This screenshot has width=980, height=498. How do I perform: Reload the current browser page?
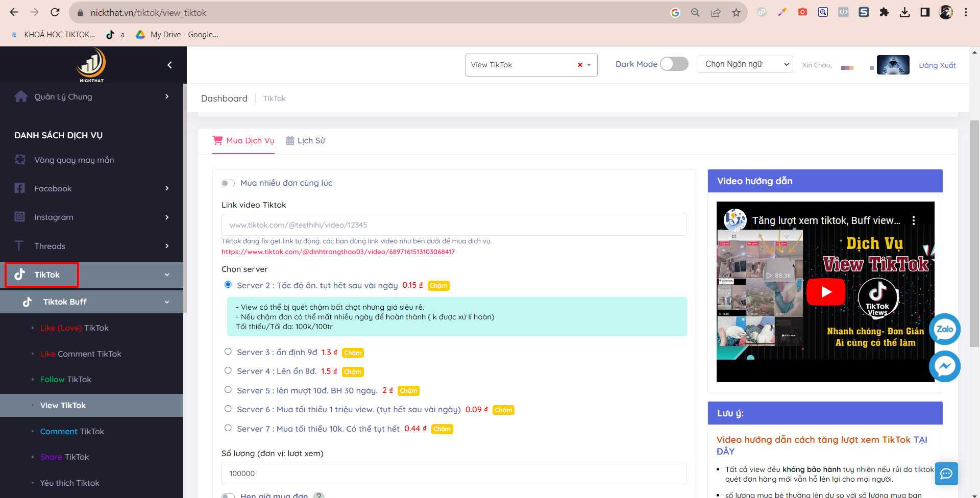[x=55, y=12]
